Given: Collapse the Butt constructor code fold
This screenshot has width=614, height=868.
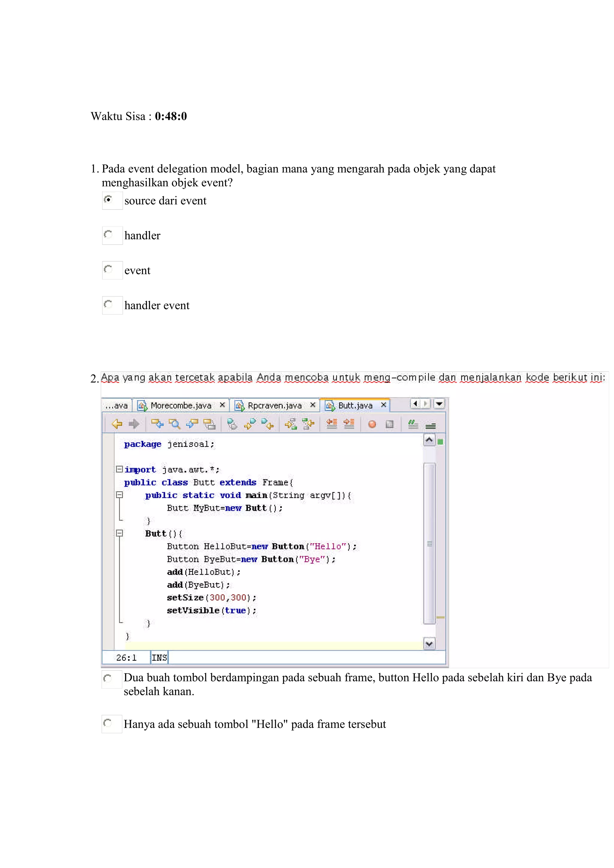Looking at the screenshot, I should 119,533.
